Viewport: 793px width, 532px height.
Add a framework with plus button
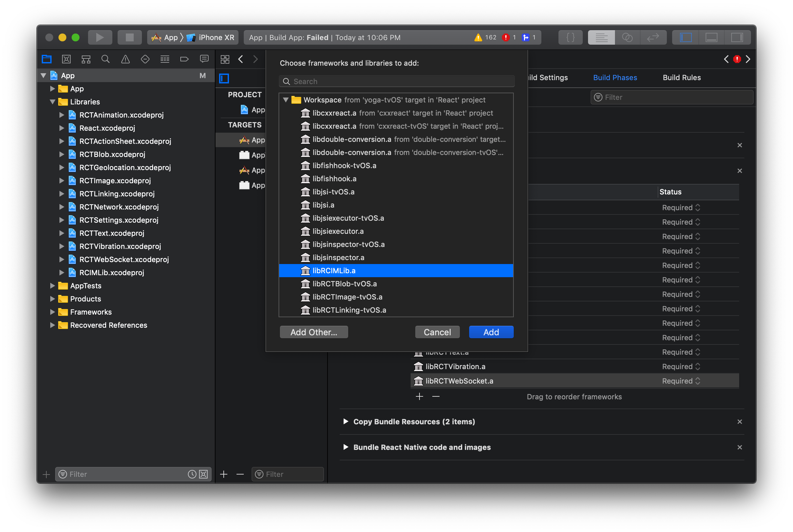pos(419,396)
